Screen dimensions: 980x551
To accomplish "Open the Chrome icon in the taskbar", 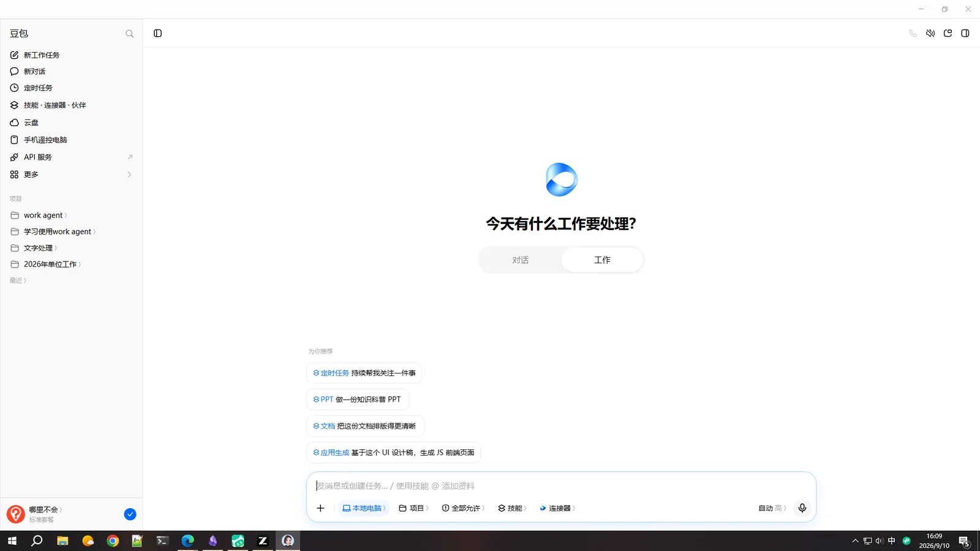I will 113,541.
